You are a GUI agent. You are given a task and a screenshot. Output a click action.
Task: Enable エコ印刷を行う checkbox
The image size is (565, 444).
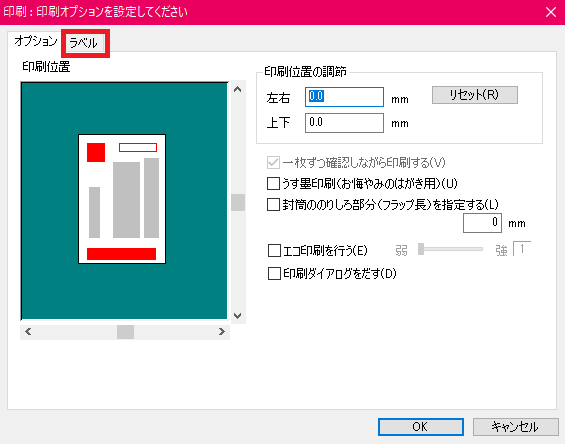click(274, 250)
